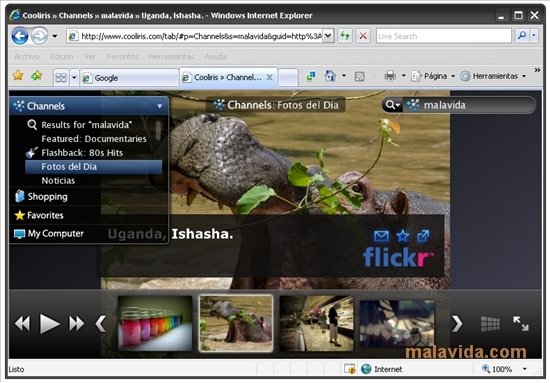Screen dimensions: 550x383
Task: Switch to the Google tab
Action: pos(129,78)
